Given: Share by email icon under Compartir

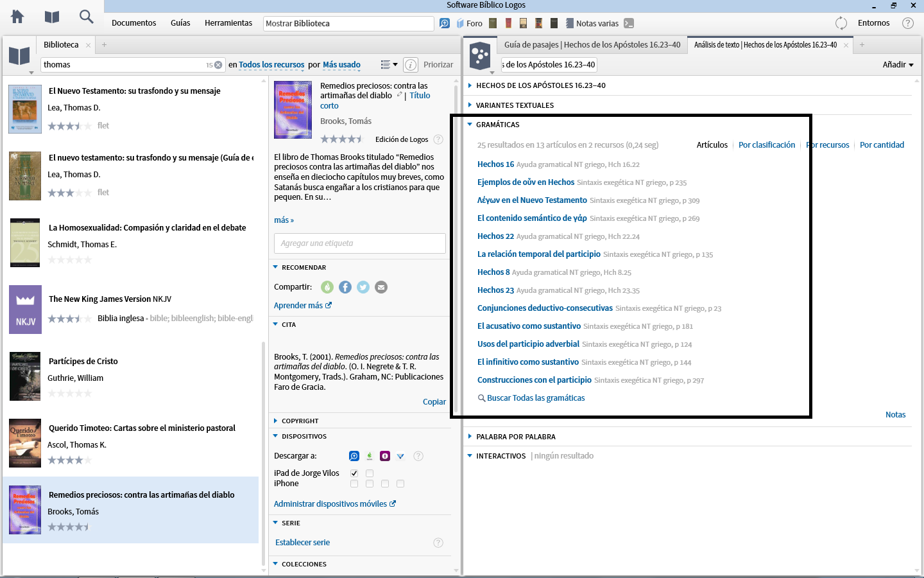Looking at the screenshot, I should (381, 287).
